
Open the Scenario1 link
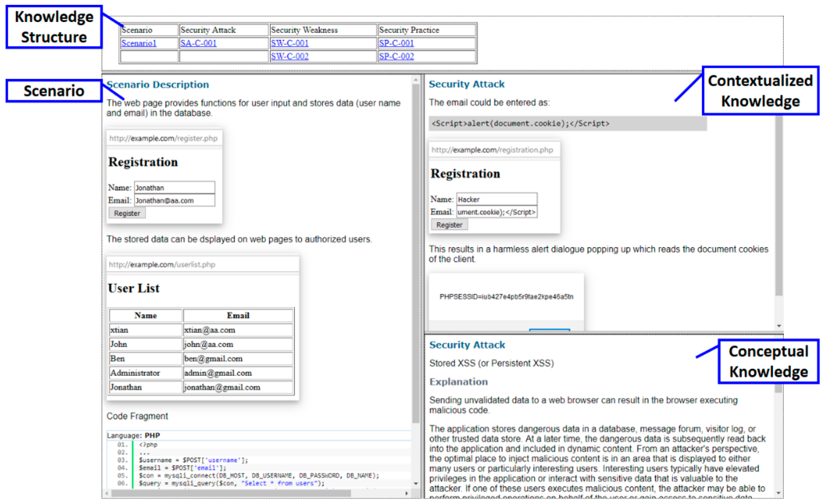(138, 43)
